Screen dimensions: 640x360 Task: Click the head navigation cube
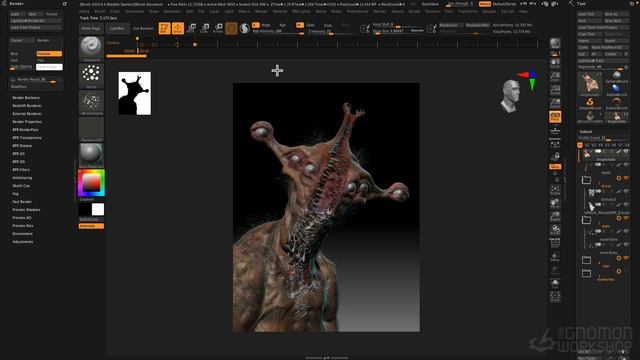[510, 96]
